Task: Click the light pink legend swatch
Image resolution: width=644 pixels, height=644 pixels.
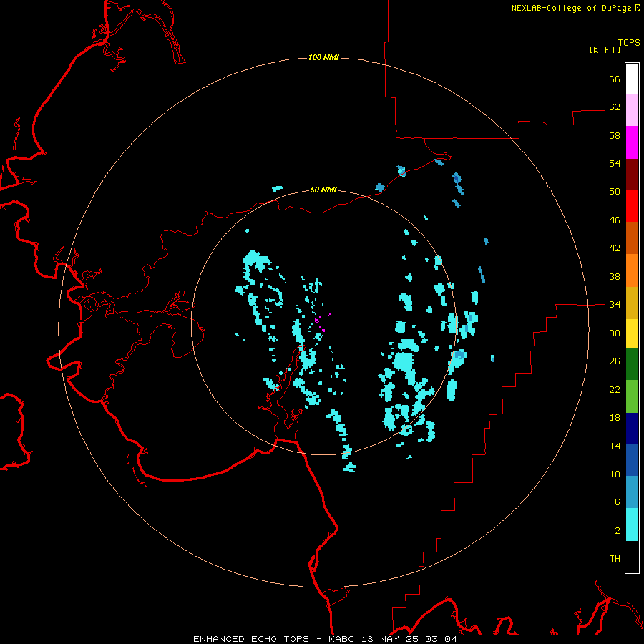Action: pos(632,110)
